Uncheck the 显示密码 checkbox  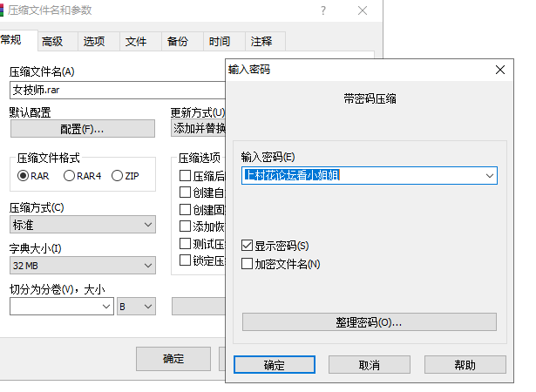click(248, 247)
